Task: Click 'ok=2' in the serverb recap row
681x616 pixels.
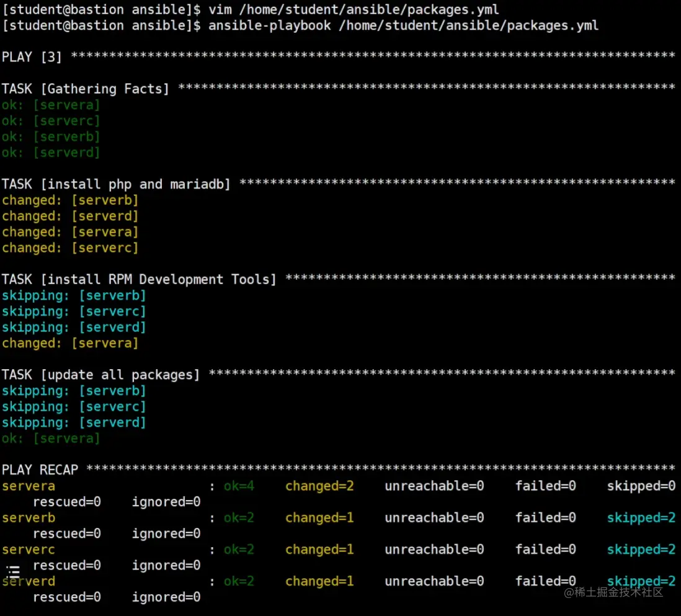Action: [239, 518]
